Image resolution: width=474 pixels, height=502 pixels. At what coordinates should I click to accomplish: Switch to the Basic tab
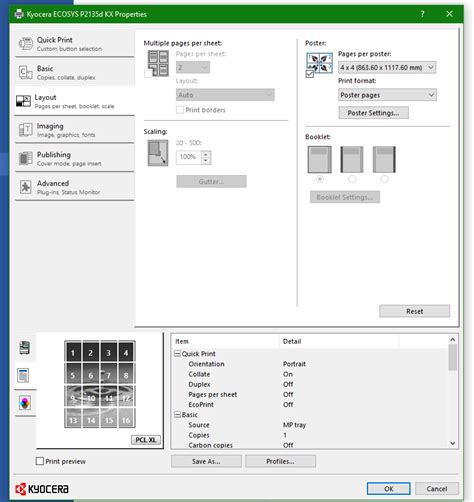[75, 72]
